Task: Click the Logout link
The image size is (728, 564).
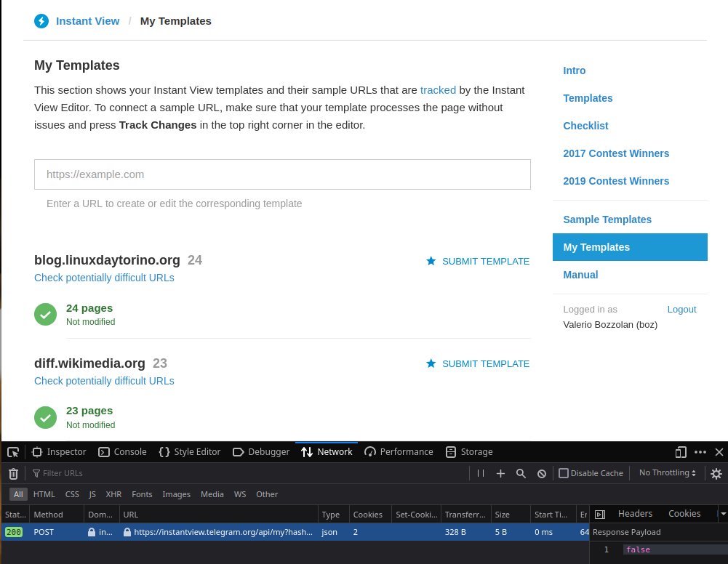Action: click(x=681, y=310)
